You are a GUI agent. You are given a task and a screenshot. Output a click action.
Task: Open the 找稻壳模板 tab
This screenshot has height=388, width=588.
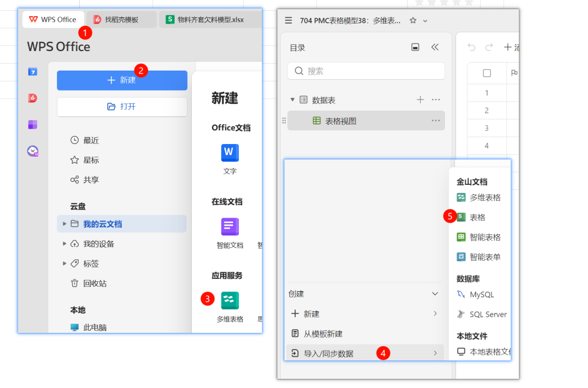tap(121, 20)
